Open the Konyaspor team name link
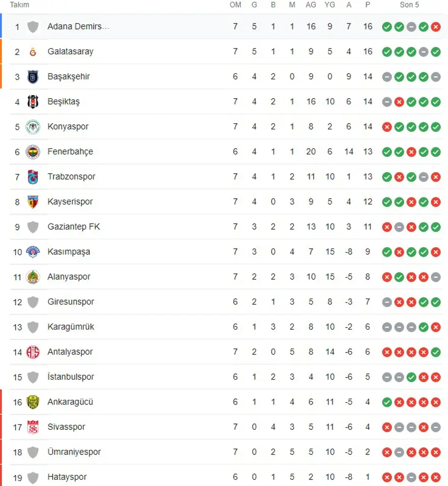This screenshot has width=448, height=486. point(68,126)
